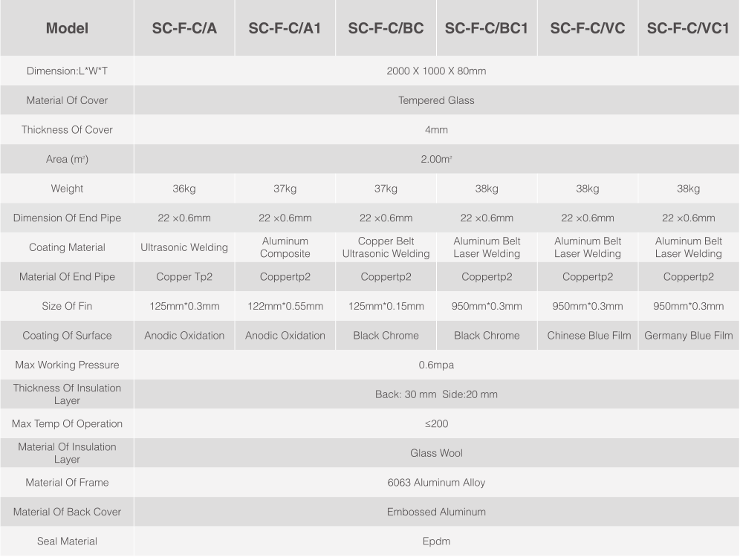
Task: Click the Aluminum Composite coating cell
Action: click(285, 247)
